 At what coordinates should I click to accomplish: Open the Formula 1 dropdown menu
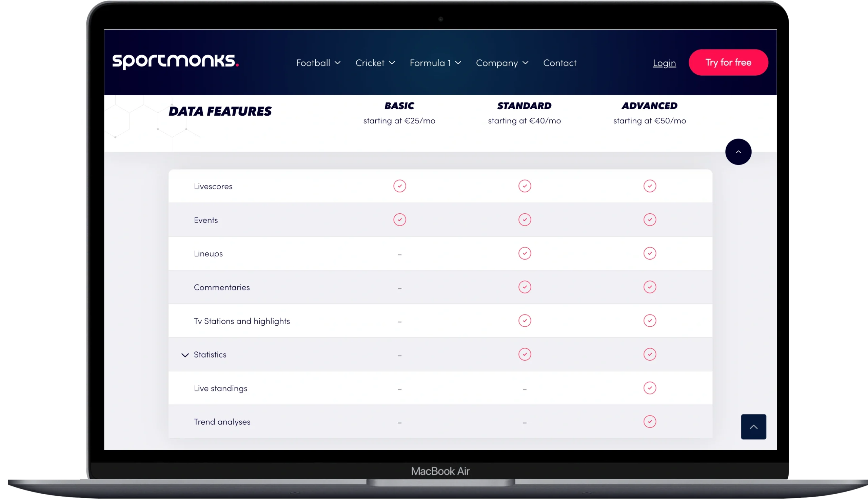coord(435,63)
